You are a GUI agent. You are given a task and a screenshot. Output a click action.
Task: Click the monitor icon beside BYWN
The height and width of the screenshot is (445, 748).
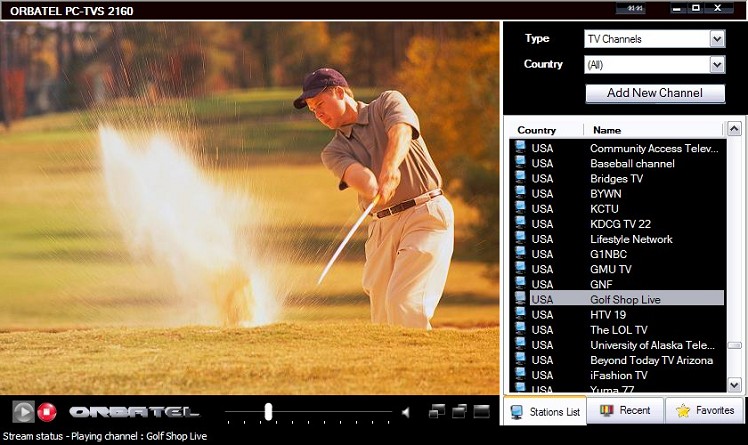[520, 192]
